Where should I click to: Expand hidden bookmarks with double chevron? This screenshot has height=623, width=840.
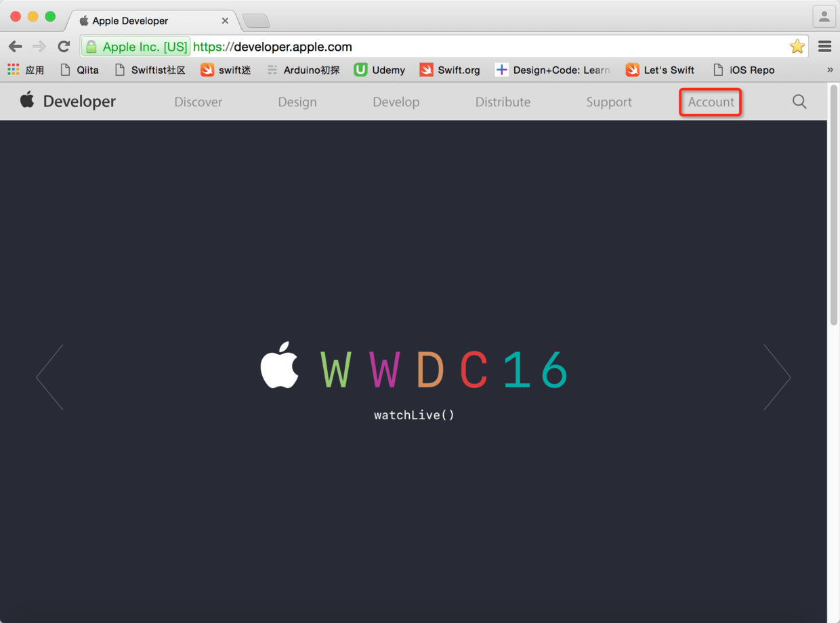(830, 70)
